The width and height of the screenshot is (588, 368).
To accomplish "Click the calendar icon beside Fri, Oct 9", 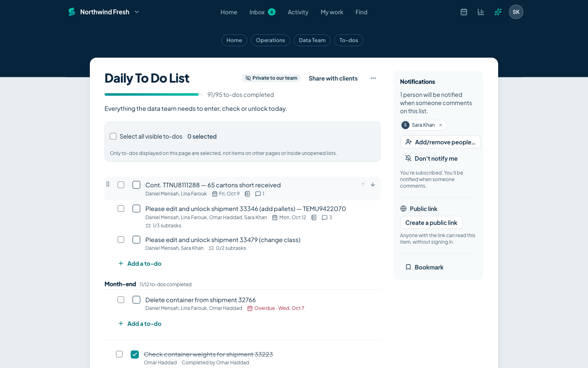I will coord(215,194).
